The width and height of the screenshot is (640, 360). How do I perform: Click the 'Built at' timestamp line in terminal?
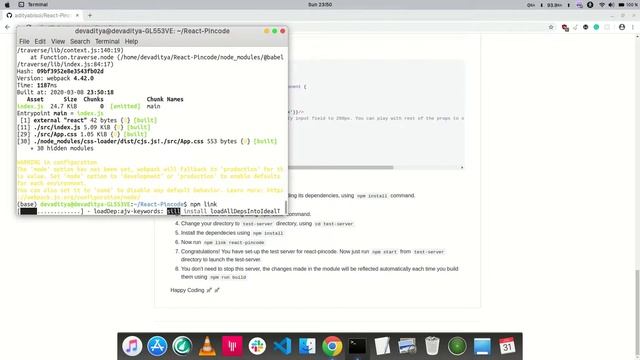pyautogui.click(x=65, y=92)
